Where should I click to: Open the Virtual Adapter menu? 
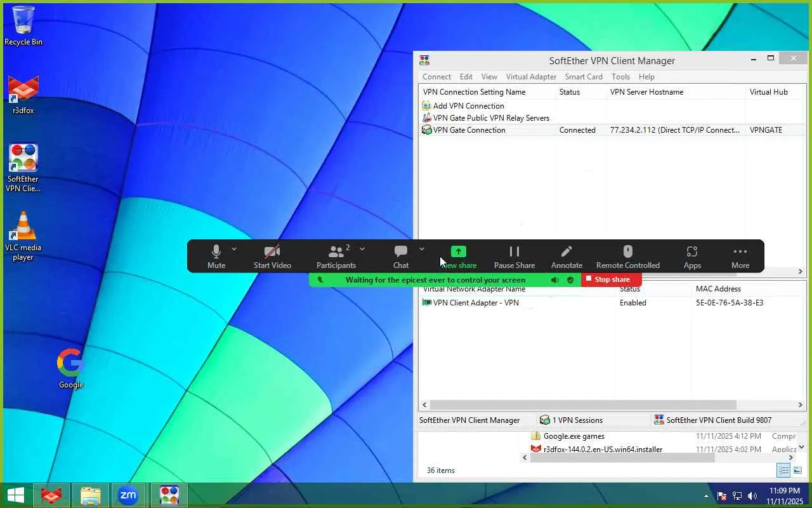click(x=531, y=77)
